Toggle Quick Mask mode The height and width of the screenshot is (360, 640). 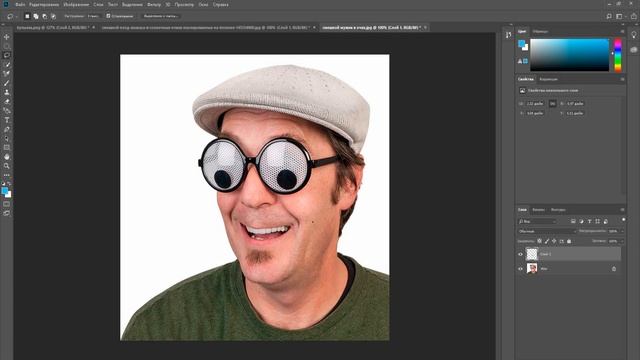click(x=7, y=204)
